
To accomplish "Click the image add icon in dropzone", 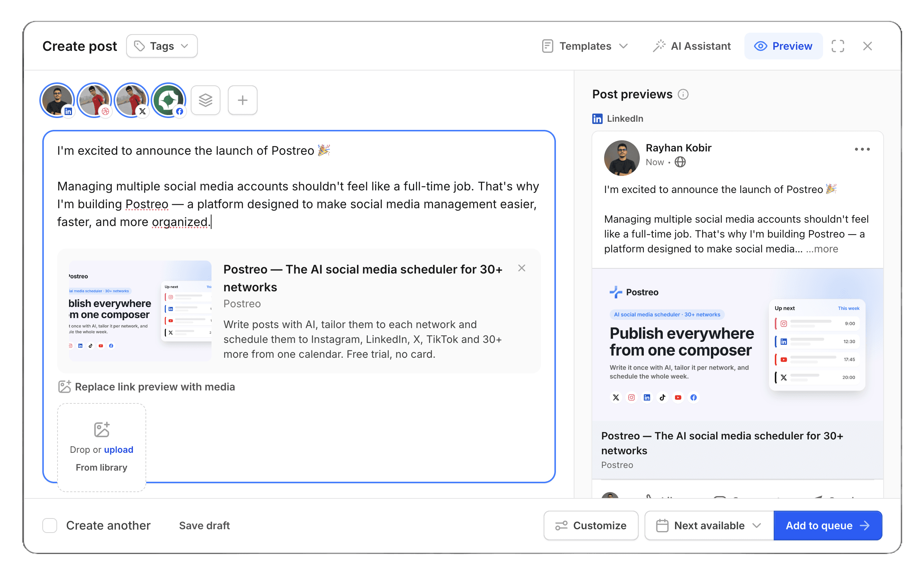I will [102, 429].
